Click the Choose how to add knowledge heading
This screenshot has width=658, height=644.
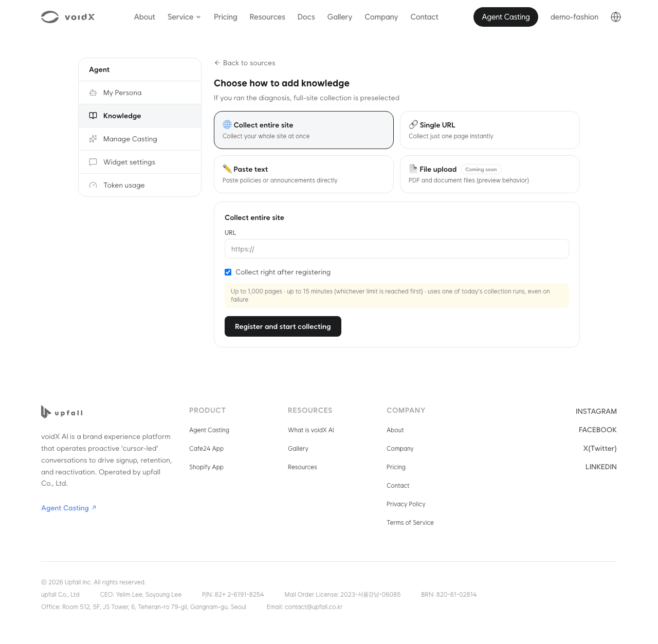pos(282,83)
